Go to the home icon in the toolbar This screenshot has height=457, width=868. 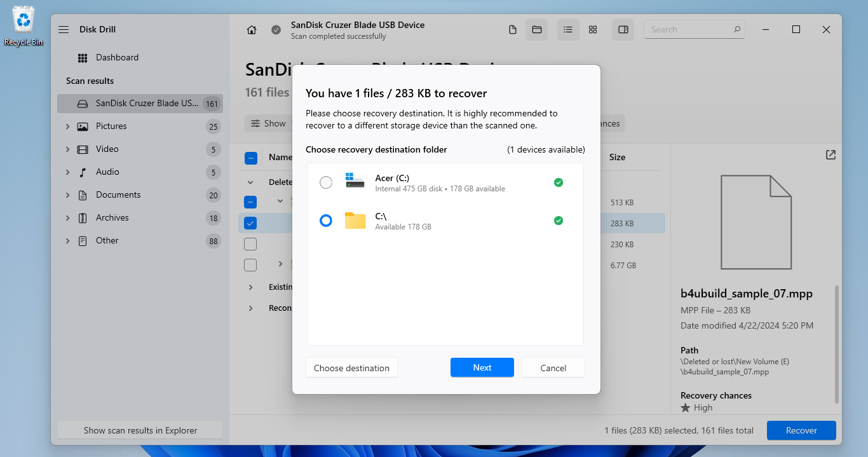pyautogui.click(x=252, y=30)
